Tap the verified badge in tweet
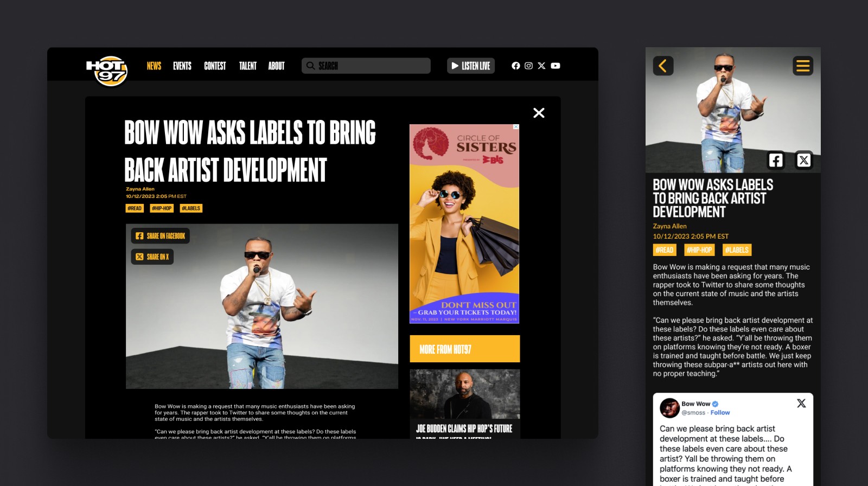 point(715,404)
